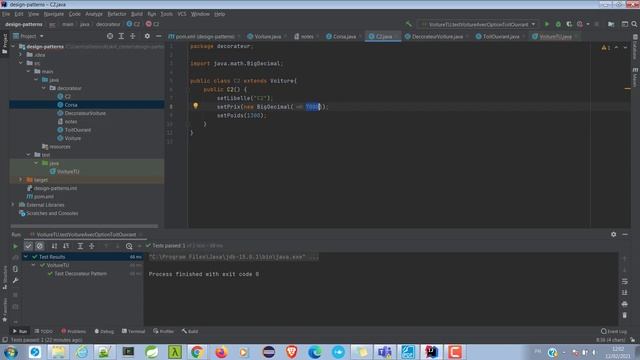Screen dimensions: 640x360
Task: Run with coverage icon in top toolbar
Action: pyautogui.click(x=569, y=24)
